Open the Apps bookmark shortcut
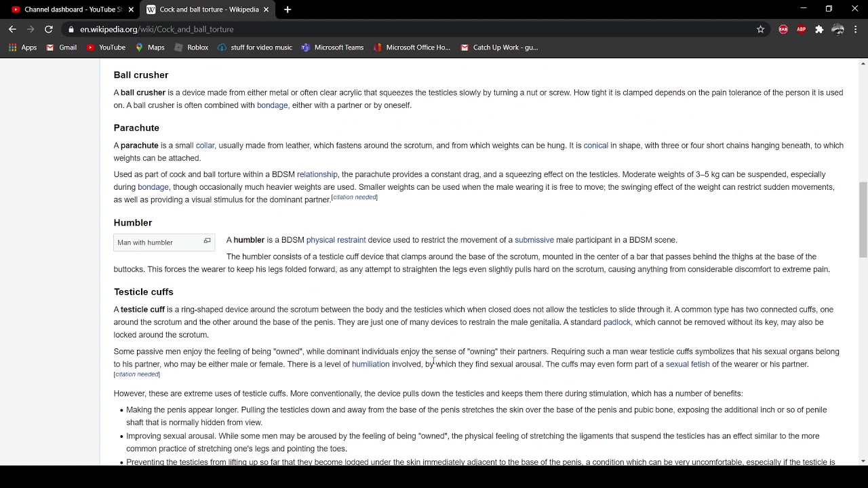Viewport: 868px width, 488px height. [23, 47]
